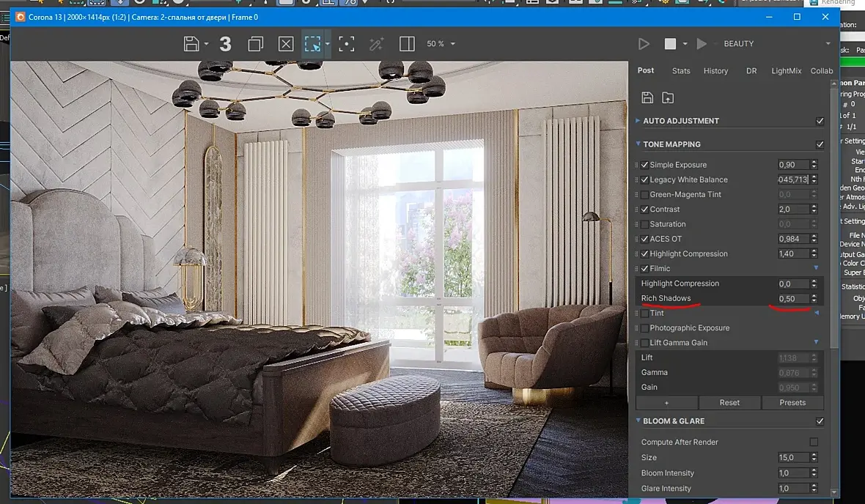Toggle the A/B comparison split icon
The image size is (865, 504).
[407, 44]
